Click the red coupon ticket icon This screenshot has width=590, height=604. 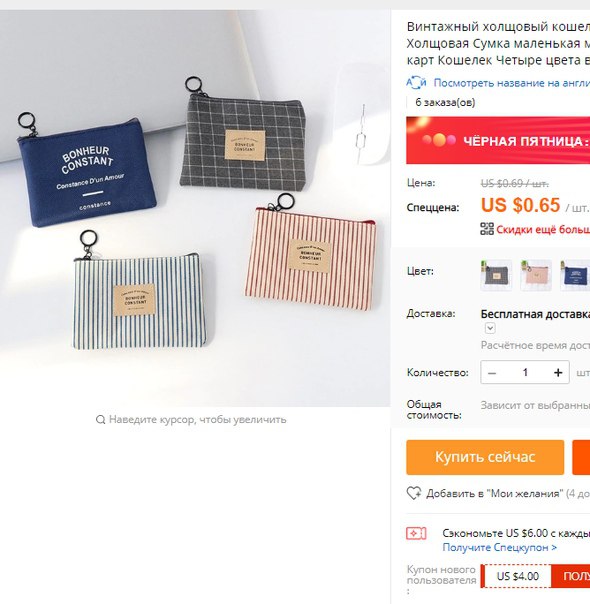pyautogui.click(x=416, y=534)
